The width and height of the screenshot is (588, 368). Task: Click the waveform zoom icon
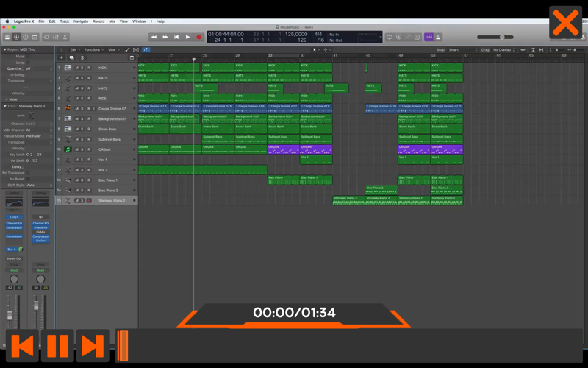coord(523,49)
